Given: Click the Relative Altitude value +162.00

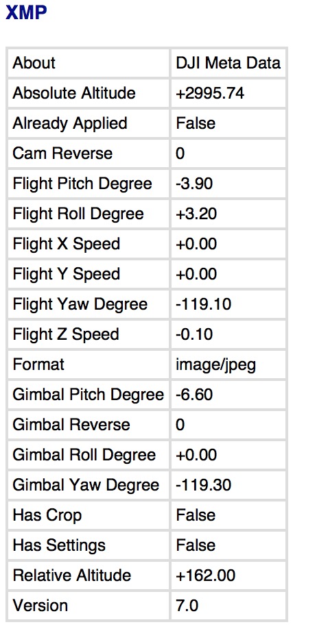Looking at the screenshot, I should [x=206, y=575].
